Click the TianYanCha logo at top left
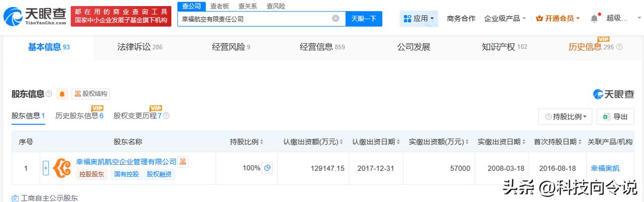 34,16
